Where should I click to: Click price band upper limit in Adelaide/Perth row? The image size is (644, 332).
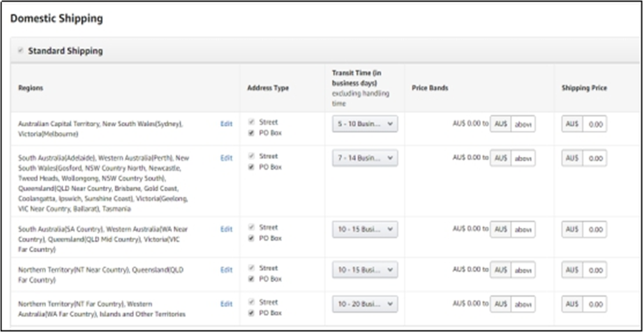523,158
